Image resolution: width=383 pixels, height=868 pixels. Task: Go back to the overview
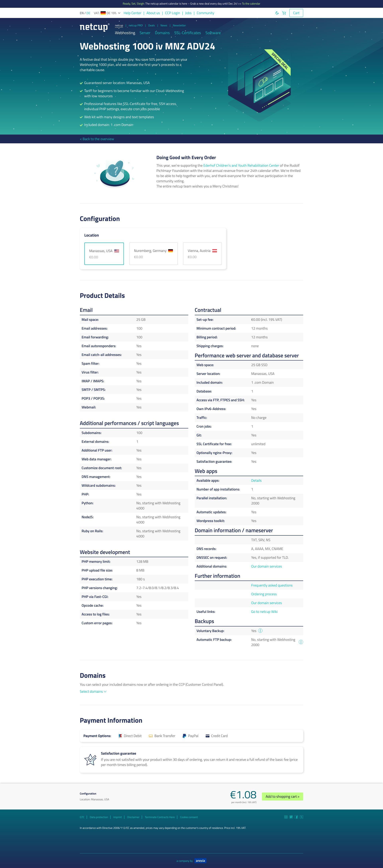pyautogui.click(x=97, y=139)
